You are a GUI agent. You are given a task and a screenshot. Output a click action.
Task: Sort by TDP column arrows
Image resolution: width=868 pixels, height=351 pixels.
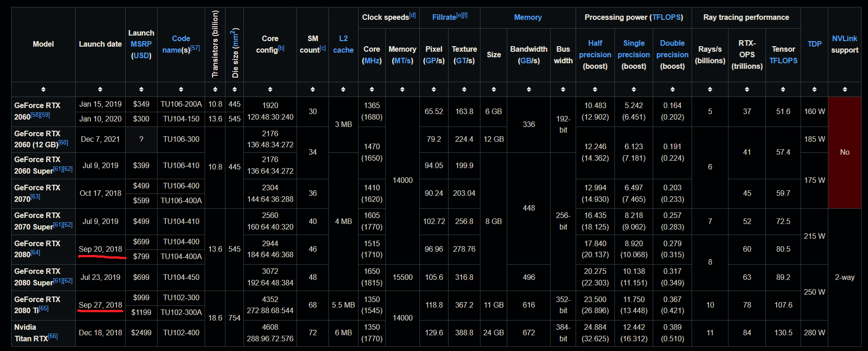click(x=814, y=89)
